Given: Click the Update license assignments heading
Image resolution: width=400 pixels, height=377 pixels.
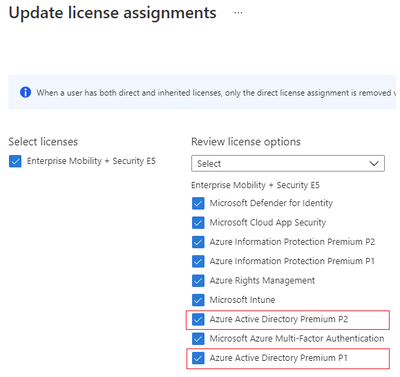Looking at the screenshot, I should [112, 13].
